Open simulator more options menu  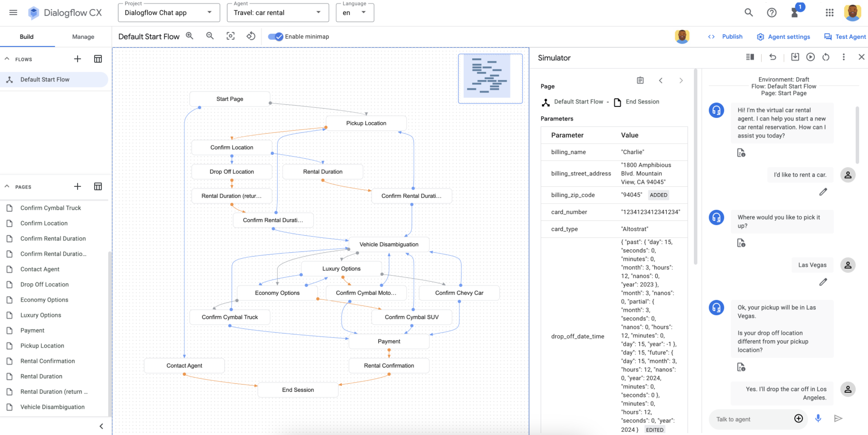coord(844,57)
